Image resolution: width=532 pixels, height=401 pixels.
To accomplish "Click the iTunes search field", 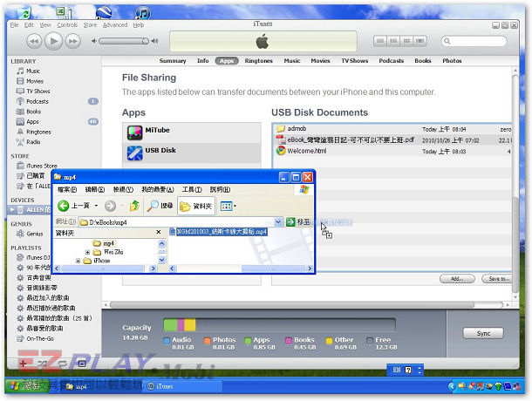I will [x=474, y=41].
